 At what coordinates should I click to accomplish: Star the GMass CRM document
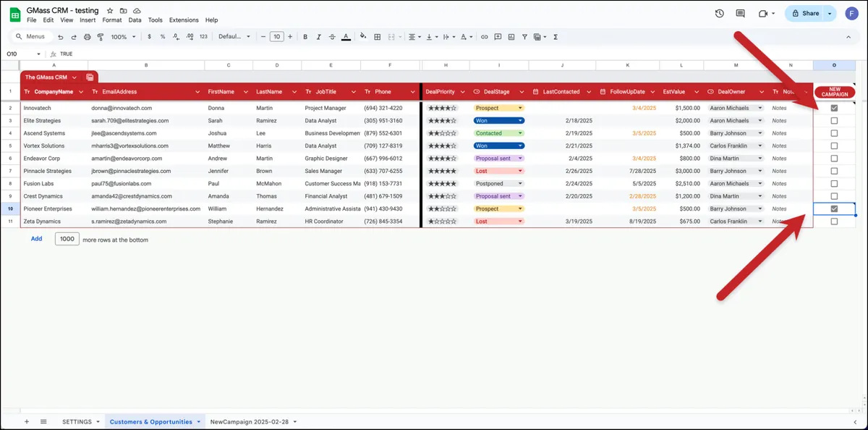click(110, 12)
